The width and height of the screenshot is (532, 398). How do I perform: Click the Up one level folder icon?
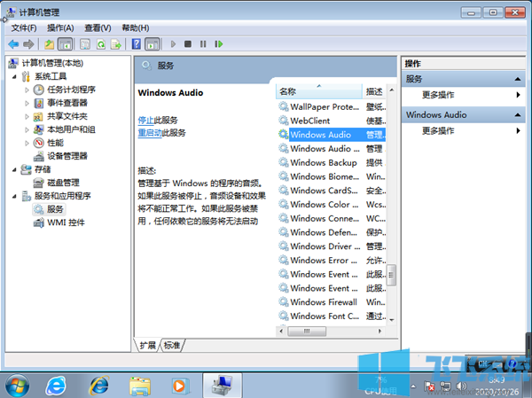click(x=49, y=44)
